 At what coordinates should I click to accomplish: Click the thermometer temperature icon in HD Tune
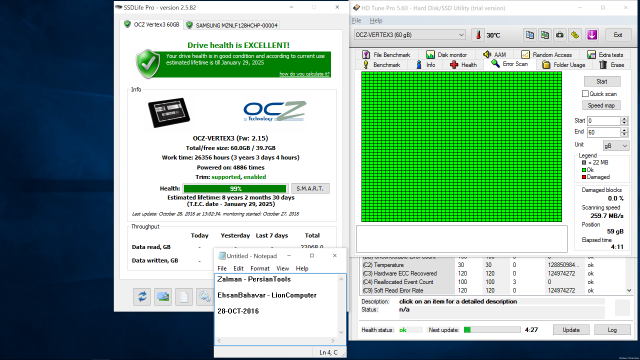[478, 35]
